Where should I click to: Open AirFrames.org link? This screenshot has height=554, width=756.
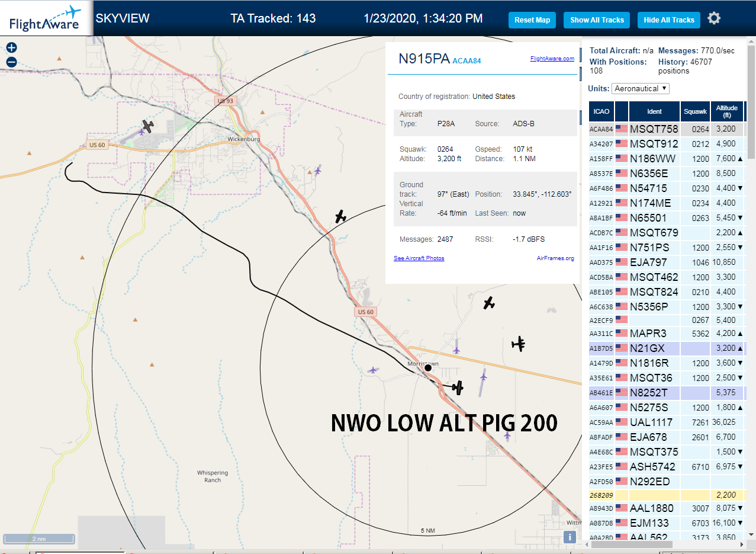tap(555, 258)
